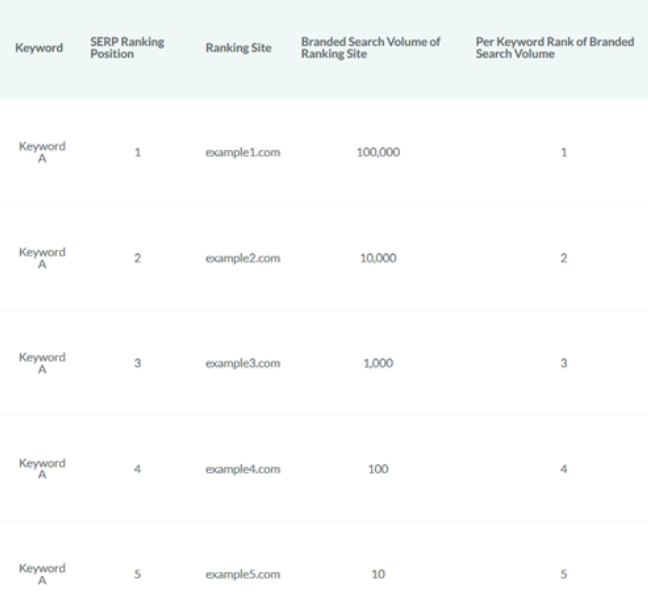Open the example1.com link

(x=242, y=153)
